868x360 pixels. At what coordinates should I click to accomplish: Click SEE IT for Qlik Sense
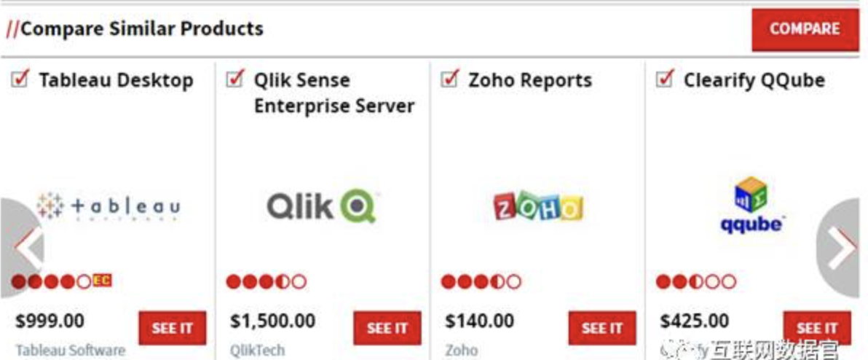(x=387, y=328)
